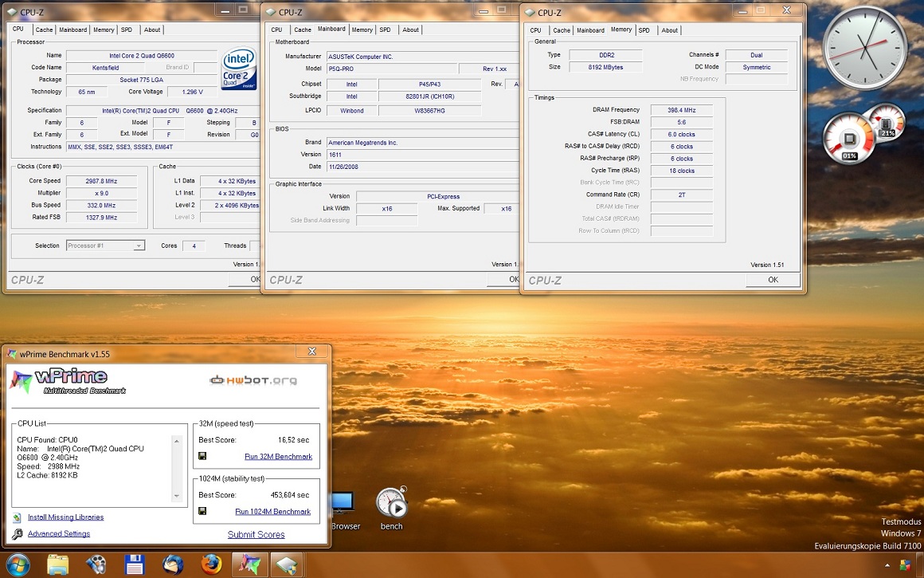Click the motherboard Model field P5Q-PRO
Viewport: 924px width, 578px height.
(x=391, y=69)
